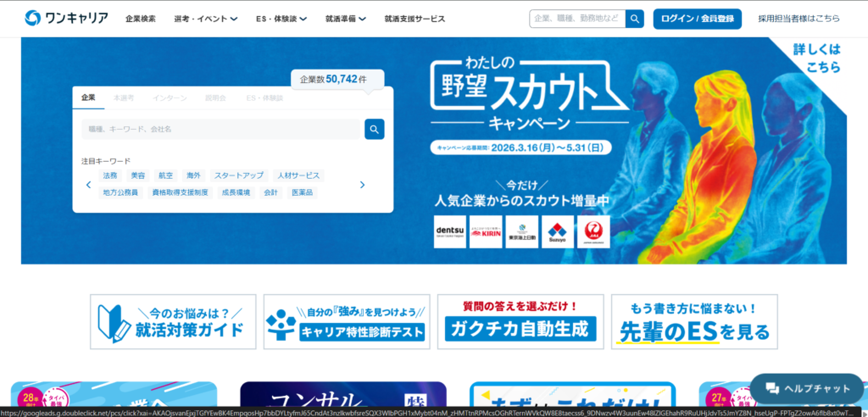Expand the 選考・イベント dropdown menu
868x417 pixels.
(x=205, y=19)
